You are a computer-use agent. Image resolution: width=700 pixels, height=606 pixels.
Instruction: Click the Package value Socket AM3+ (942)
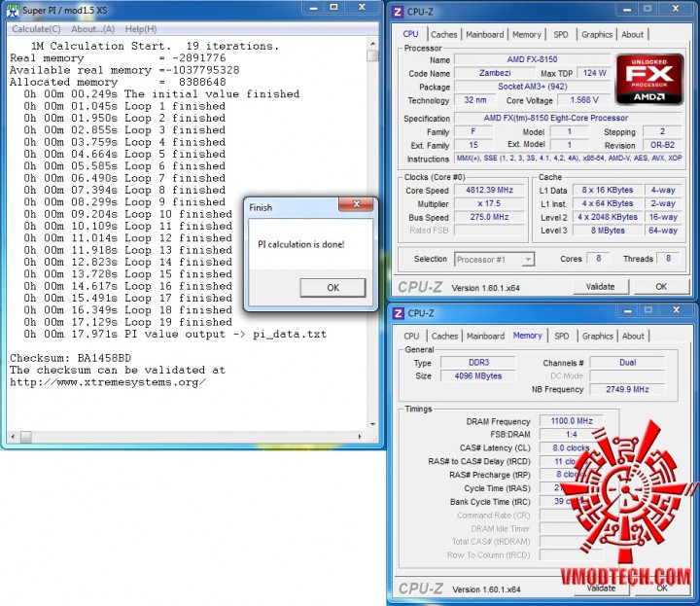coord(532,87)
